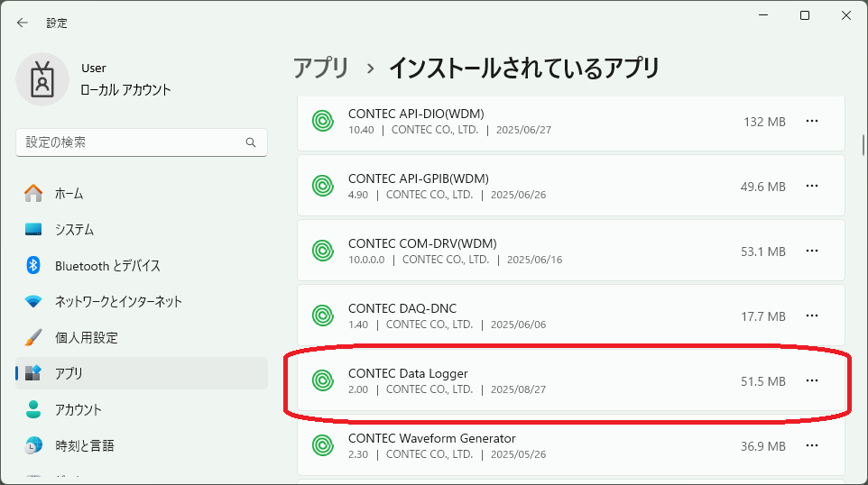Open ネットワークとインターネット settings

pyautogui.click(x=117, y=301)
